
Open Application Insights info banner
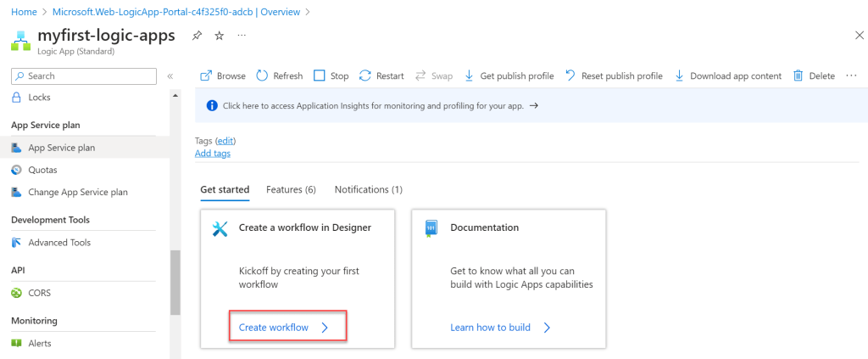531,105
